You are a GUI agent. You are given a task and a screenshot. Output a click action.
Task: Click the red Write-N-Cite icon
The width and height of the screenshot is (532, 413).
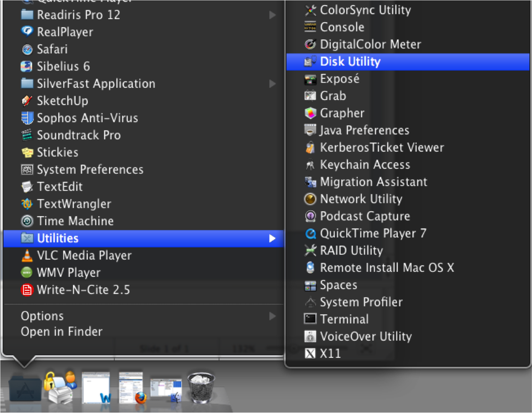click(x=27, y=290)
